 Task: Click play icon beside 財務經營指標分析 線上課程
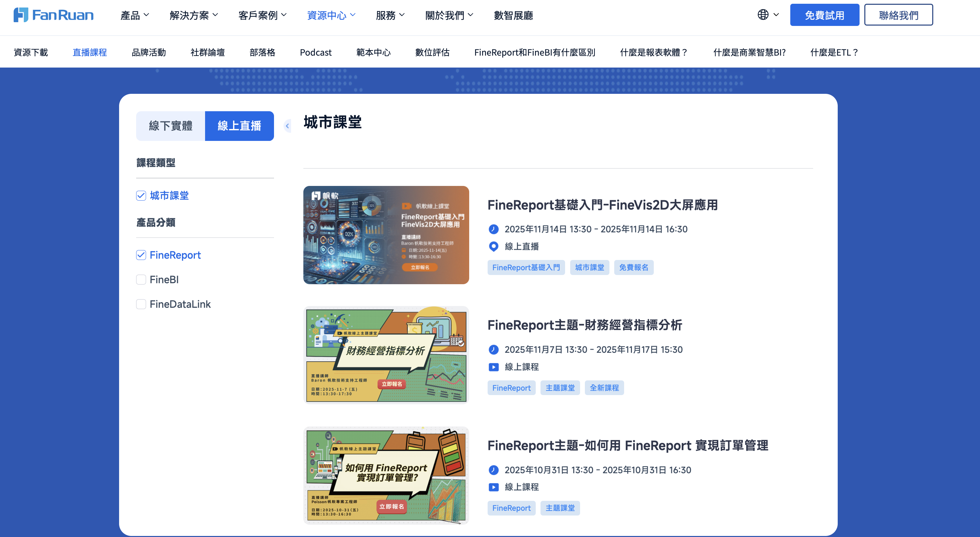click(493, 367)
